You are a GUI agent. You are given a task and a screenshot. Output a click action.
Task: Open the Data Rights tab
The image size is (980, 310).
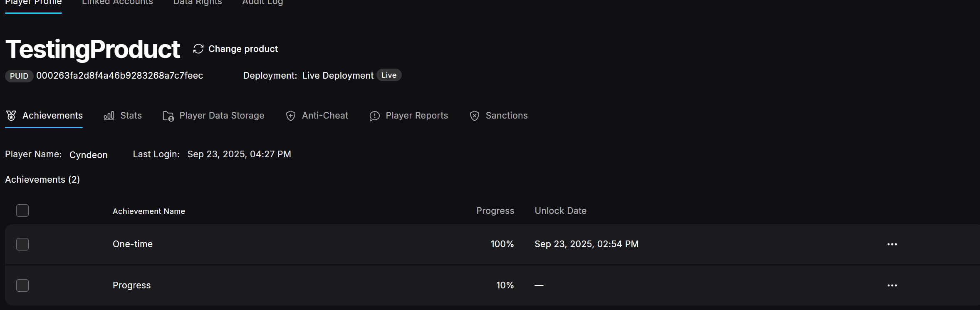click(x=198, y=2)
